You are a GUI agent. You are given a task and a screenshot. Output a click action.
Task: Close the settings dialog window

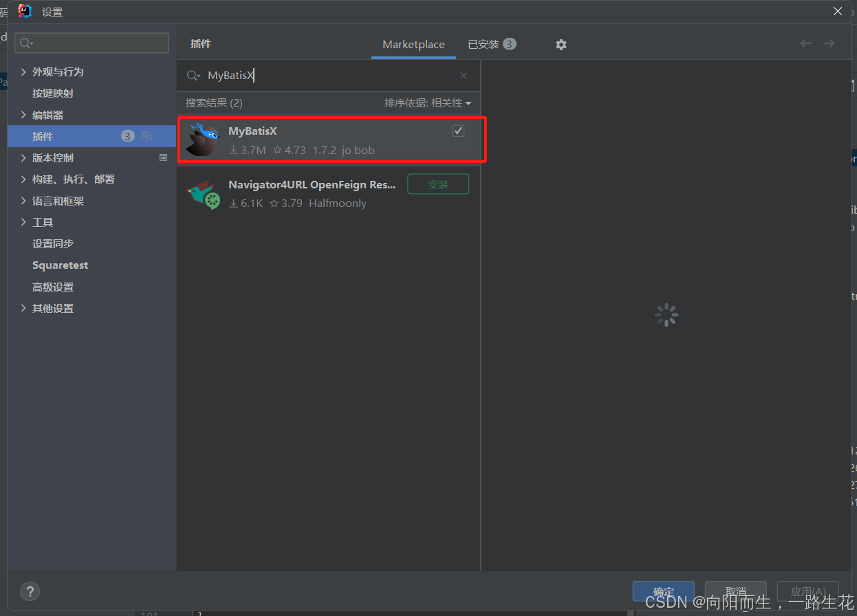(838, 11)
